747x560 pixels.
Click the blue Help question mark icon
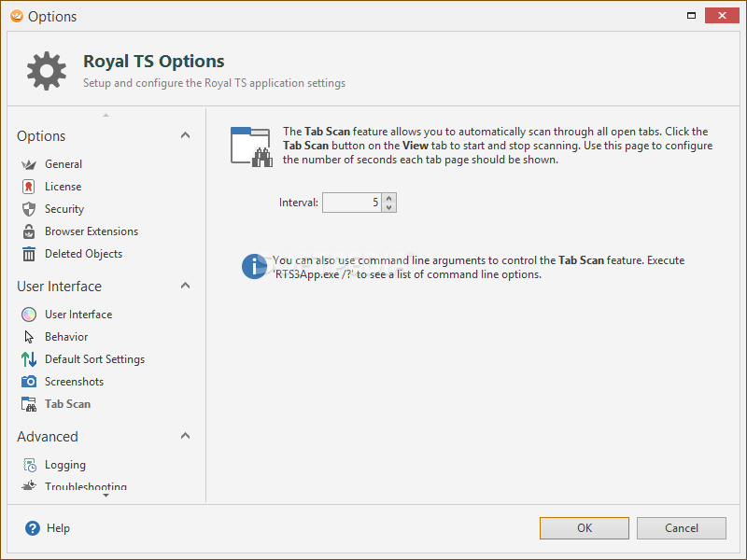(33, 528)
